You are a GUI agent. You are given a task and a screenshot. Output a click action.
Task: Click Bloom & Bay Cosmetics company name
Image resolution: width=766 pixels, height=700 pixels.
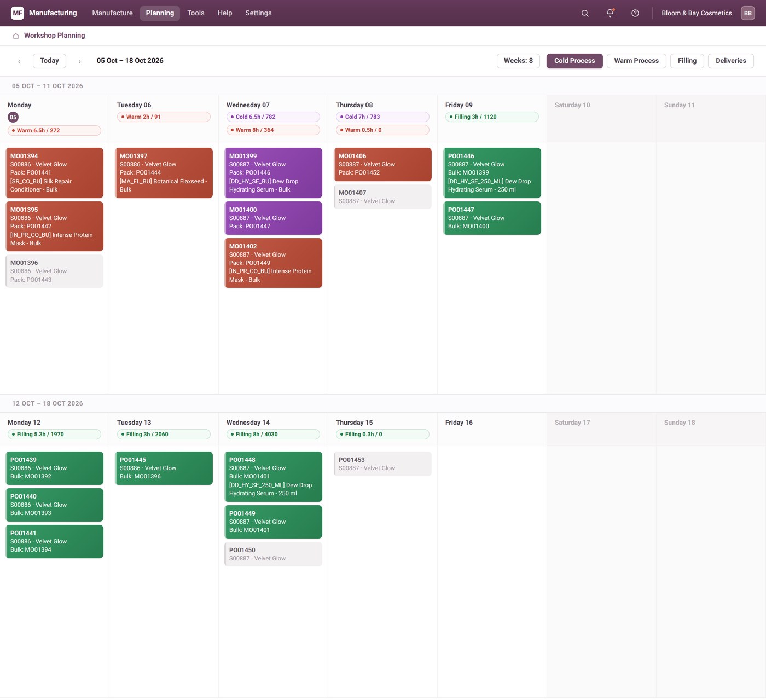(x=697, y=13)
